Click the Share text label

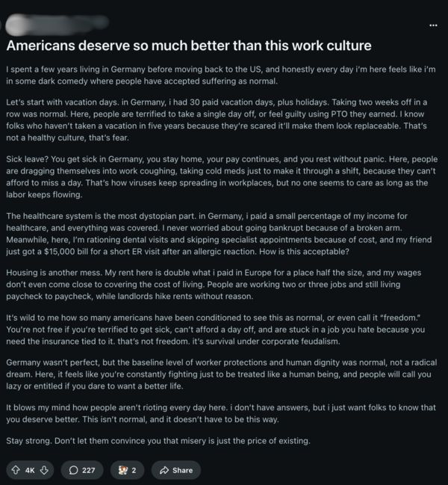(182, 470)
